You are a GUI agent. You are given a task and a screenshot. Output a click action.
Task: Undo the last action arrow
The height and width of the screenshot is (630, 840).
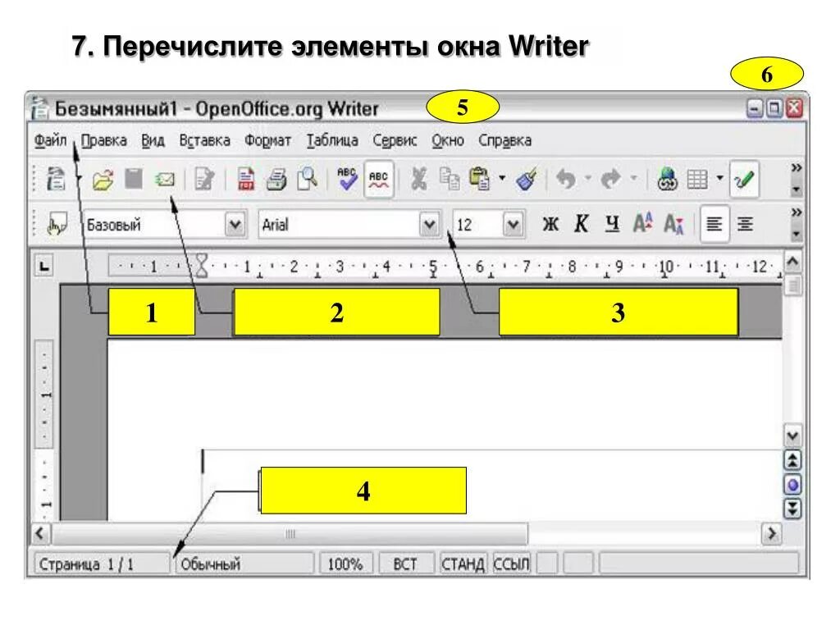pyautogui.click(x=566, y=179)
